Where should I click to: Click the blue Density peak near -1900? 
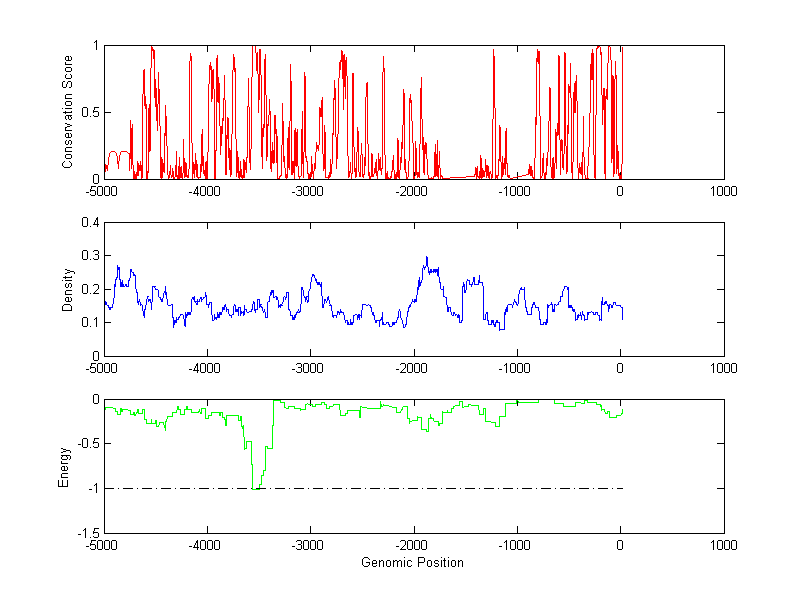(x=427, y=259)
